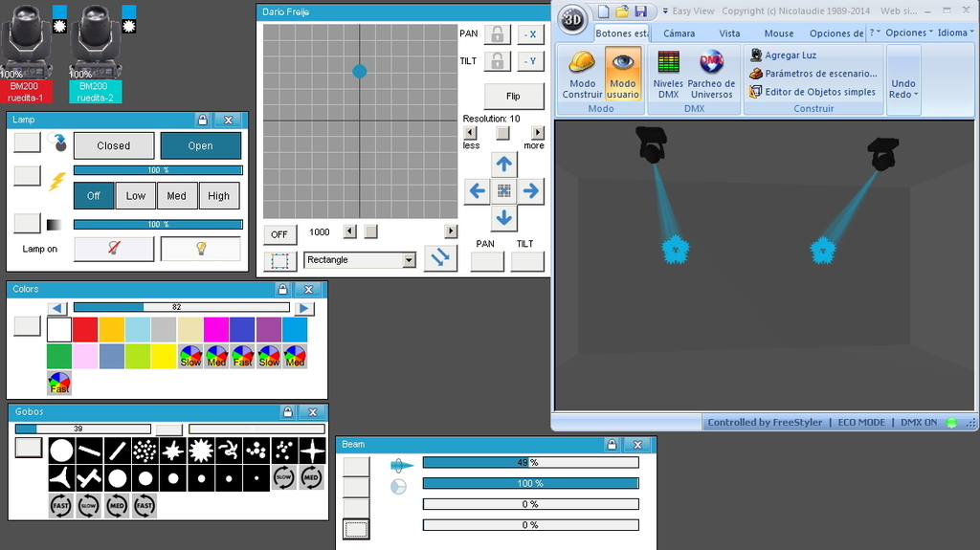Select the solid circle gobo in the top row
The width and height of the screenshot is (980, 550).
pos(61,451)
